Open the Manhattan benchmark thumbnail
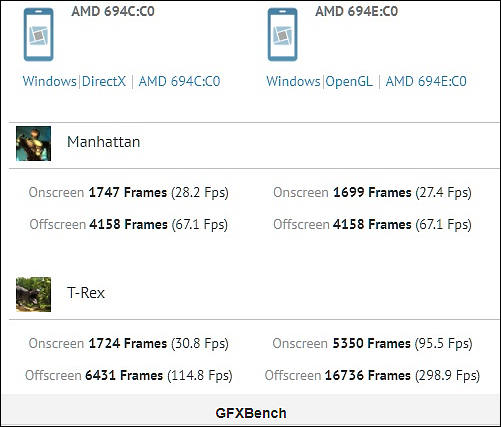 pos(33,143)
